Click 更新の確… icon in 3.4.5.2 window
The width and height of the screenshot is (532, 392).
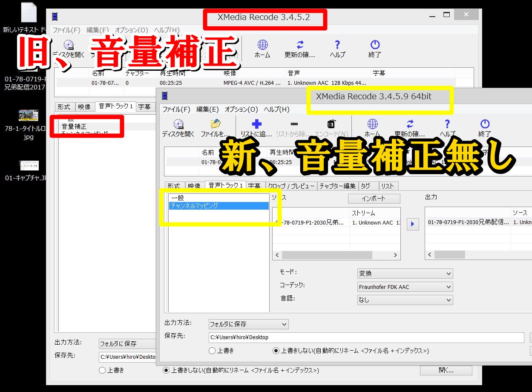(x=300, y=45)
